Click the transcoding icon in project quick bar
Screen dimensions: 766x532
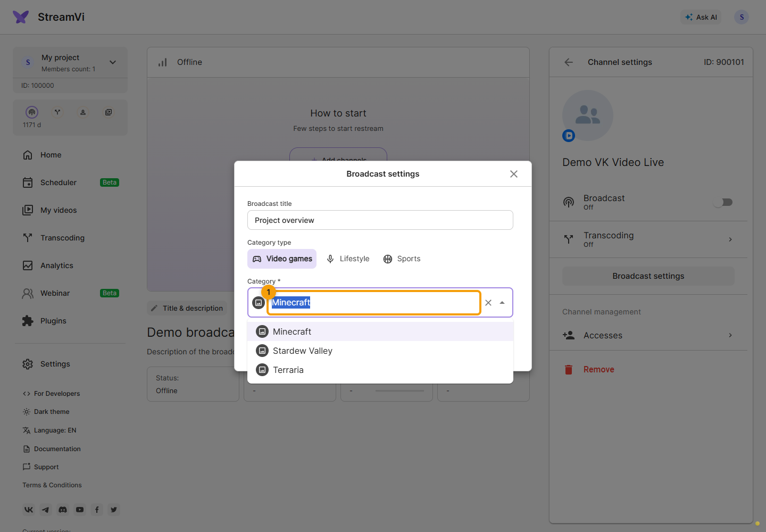point(57,112)
